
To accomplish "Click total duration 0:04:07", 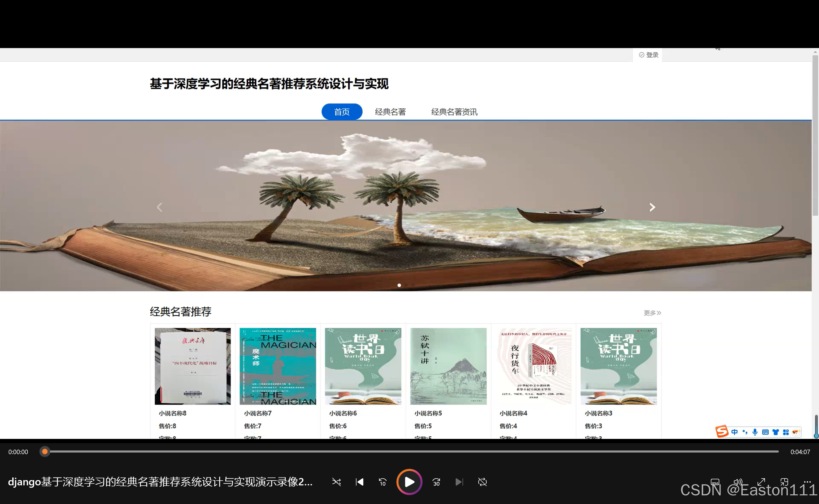I will coord(800,452).
